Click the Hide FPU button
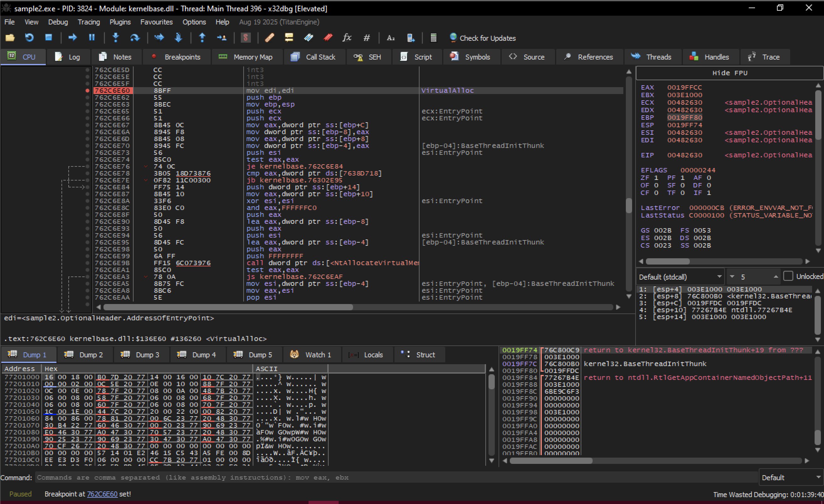The width and height of the screenshot is (824, 504). click(x=729, y=73)
